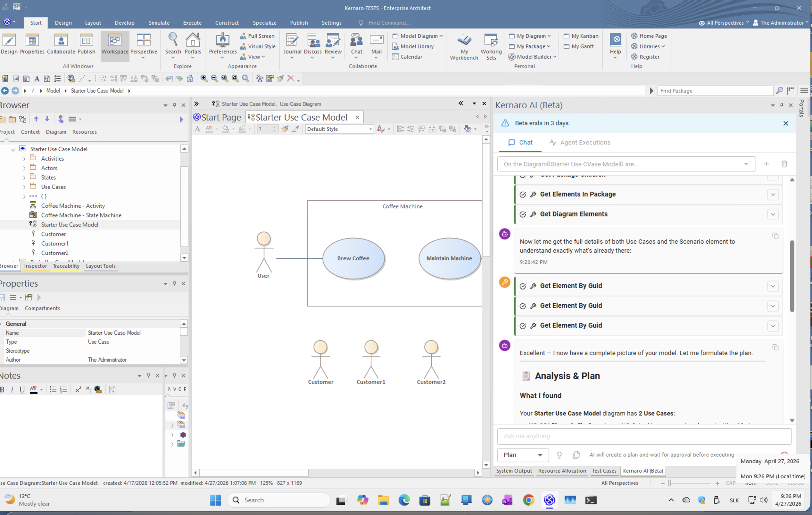
Task: Click Register in the Help group
Action: pyautogui.click(x=645, y=57)
